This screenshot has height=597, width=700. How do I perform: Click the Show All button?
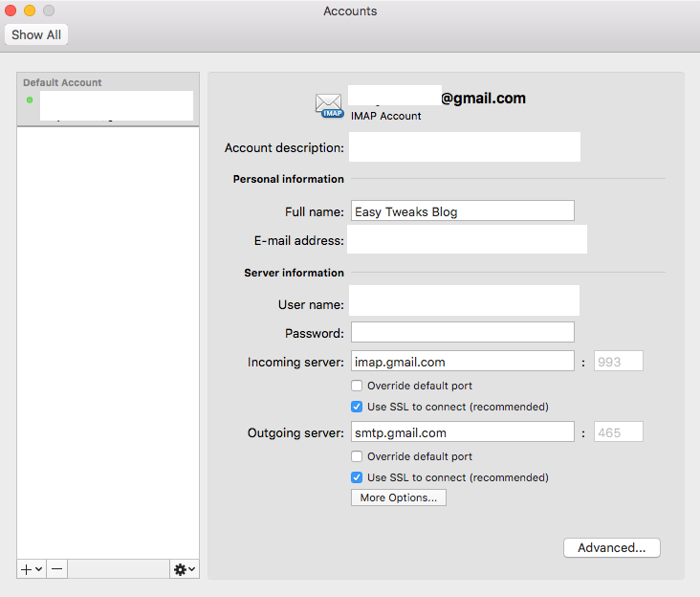pos(36,34)
